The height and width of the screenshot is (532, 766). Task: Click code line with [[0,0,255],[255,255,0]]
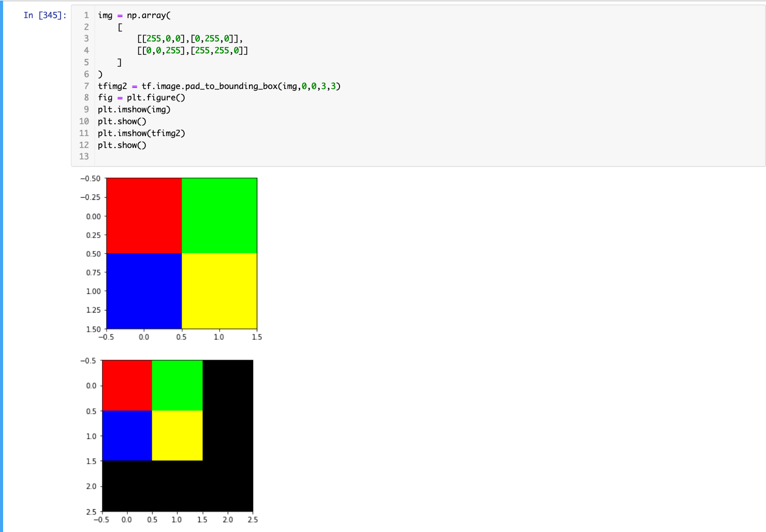[x=193, y=50]
